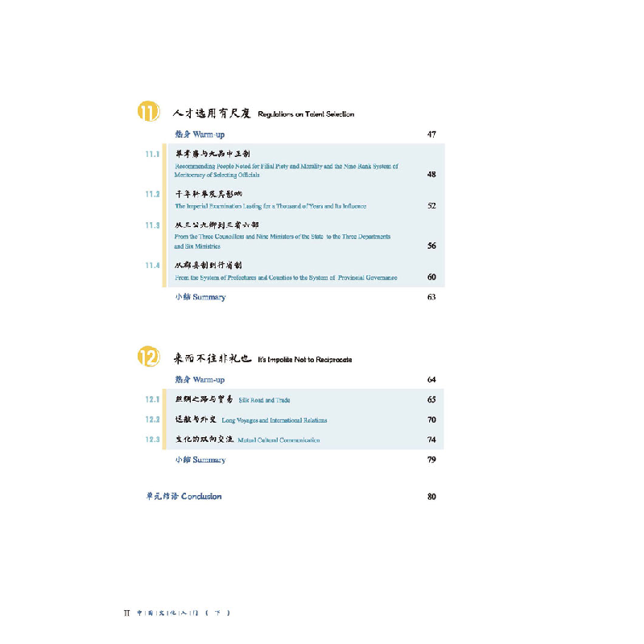Open 'Silk Road and Trade' section
This screenshot has height=644, width=644.
pyautogui.click(x=264, y=400)
